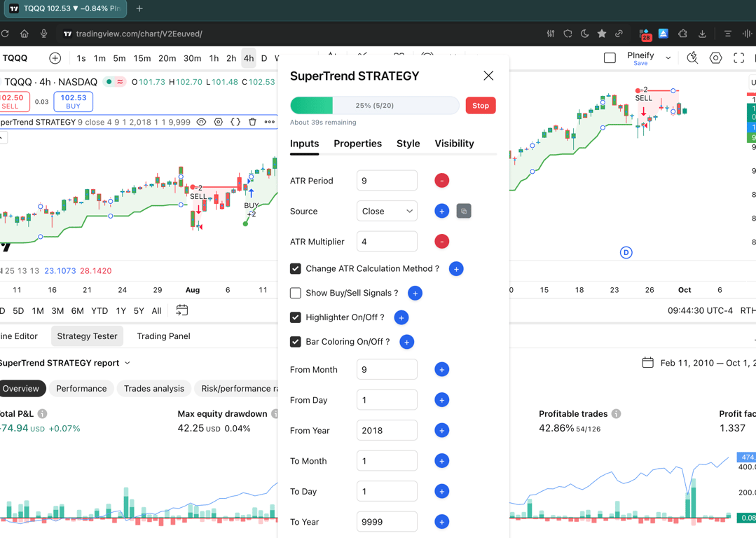
Task: Enable Show Buy/Sell Signals checkbox
Action: (296, 293)
